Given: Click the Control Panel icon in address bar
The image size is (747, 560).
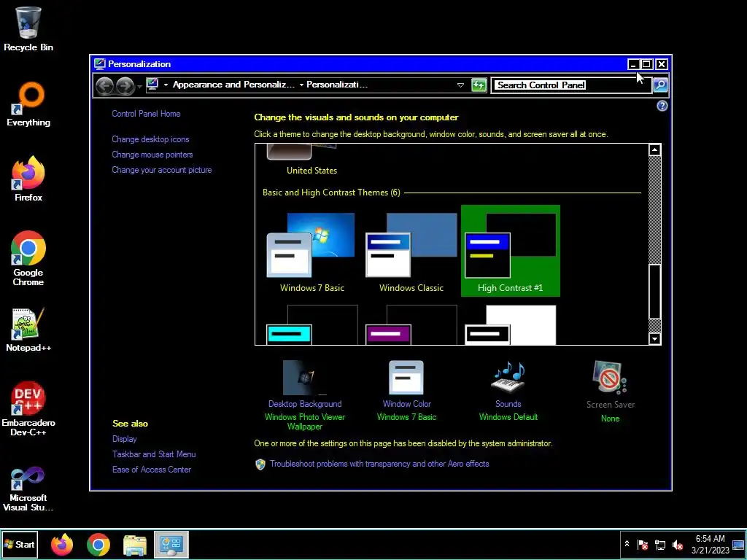Looking at the screenshot, I should 152,85.
